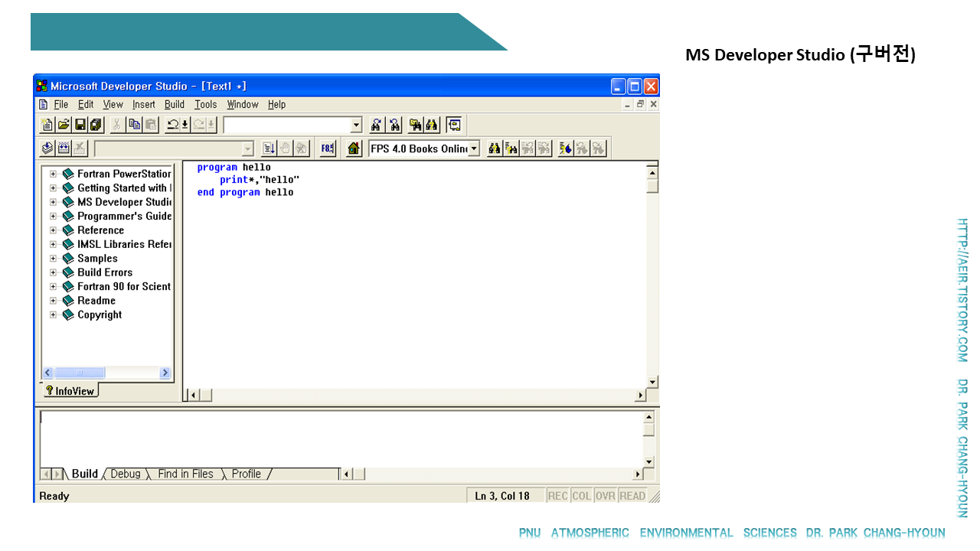Click the Save All icon
Viewport: 980px width, 551px height.
(x=96, y=125)
